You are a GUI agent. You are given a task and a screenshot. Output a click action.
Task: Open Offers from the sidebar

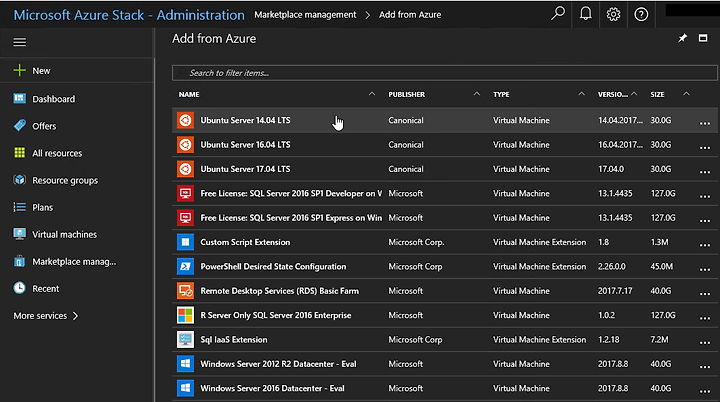coord(44,126)
